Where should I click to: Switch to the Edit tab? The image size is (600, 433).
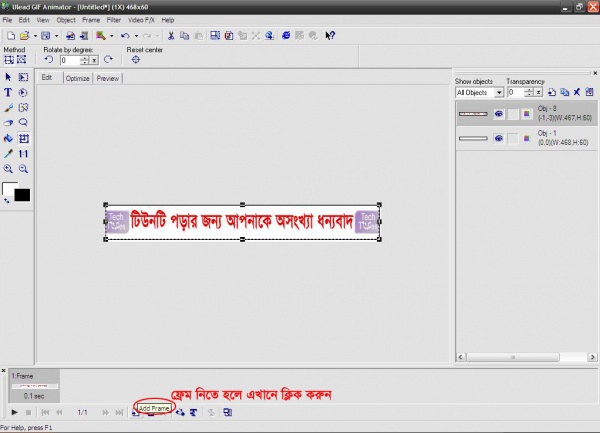click(x=47, y=77)
